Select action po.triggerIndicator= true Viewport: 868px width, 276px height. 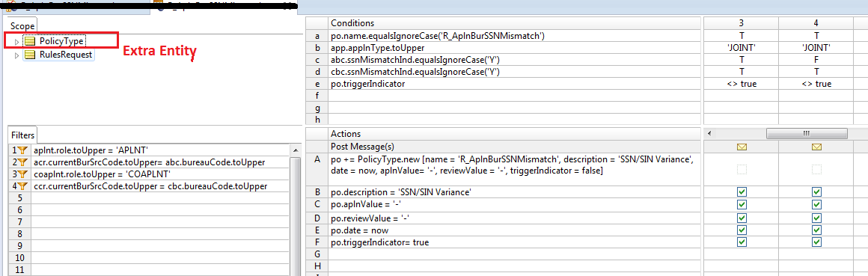[380, 242]
